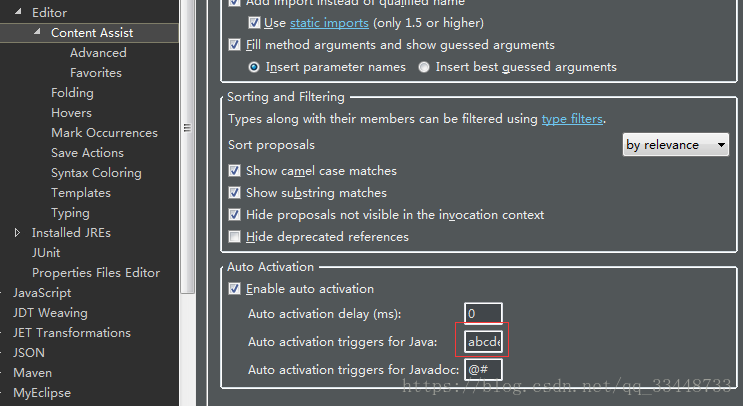Image resolution: width=743 pixels, height=406 pixels.
Task: Open Properties Files Editor settings
Action: point(96,273)
